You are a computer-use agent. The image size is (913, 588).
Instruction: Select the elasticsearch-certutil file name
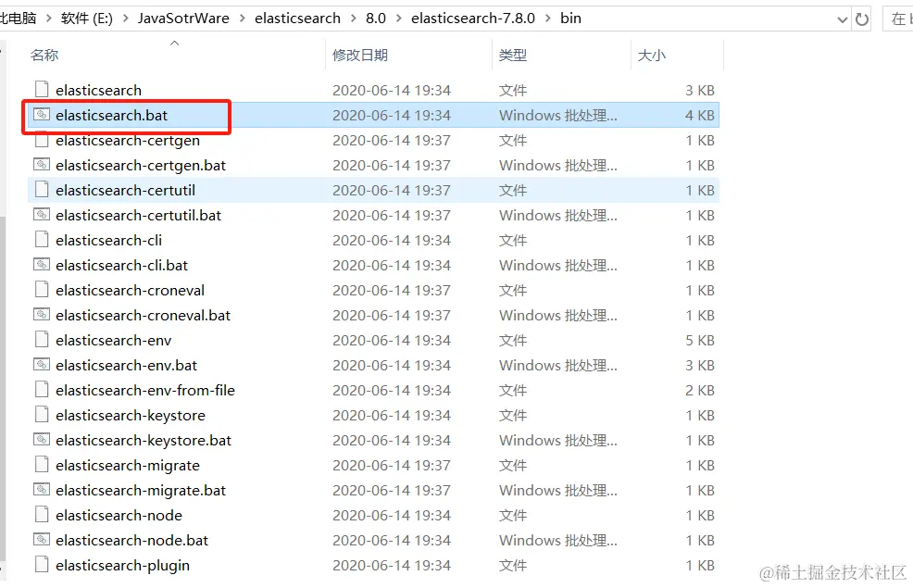coord(125,191)
